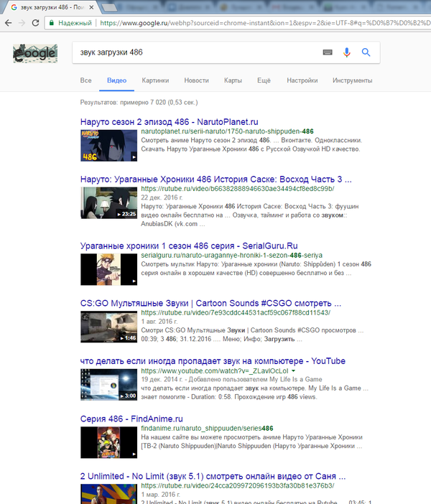Viewport: 431px width, 504px height.
Task: Start voice search with the microphone icon
Action: (347, 52)
